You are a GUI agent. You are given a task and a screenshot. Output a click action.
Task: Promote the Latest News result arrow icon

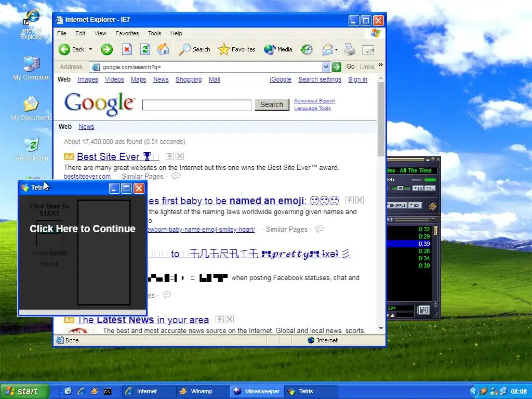click(220, 320)
